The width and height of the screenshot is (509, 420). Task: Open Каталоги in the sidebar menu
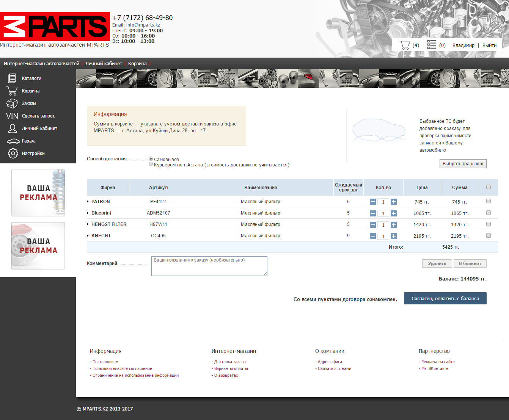pos(31,78)
